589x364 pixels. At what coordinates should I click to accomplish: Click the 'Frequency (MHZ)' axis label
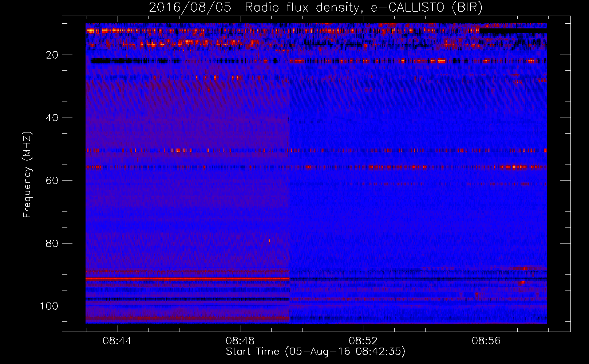(x=27, y=175)
